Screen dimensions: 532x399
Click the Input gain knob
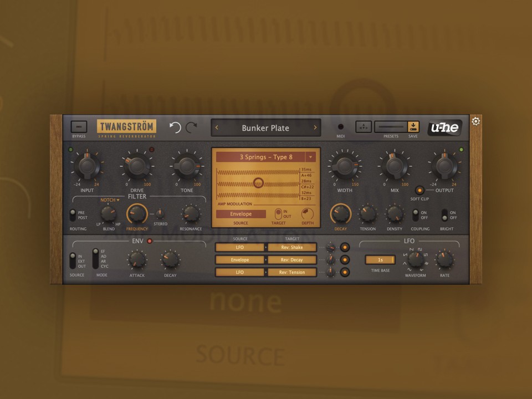(x=87, y=166)
